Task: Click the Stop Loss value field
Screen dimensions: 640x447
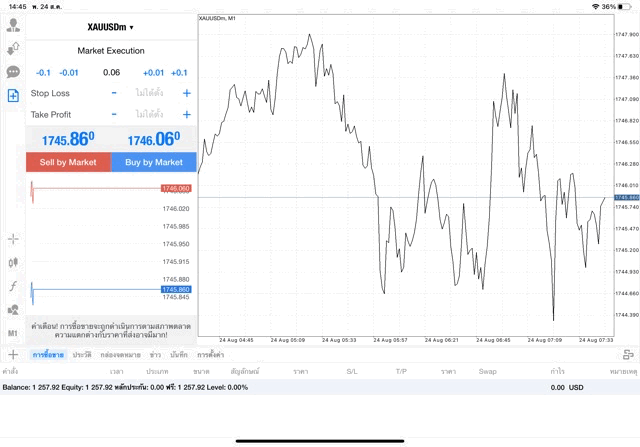Action: [150, 93]
